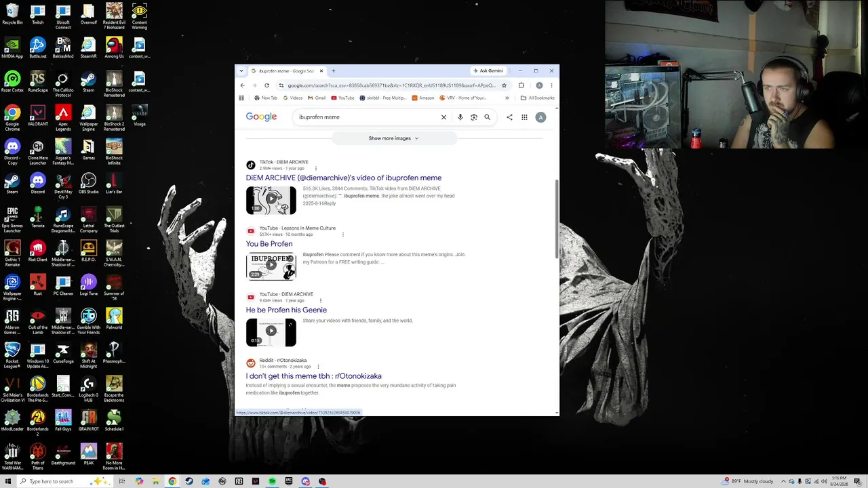The height and width of the screenshot is (488, 868).
Task: Play the IBUPROFEN video thumbnail
Action: coord(271,266)
